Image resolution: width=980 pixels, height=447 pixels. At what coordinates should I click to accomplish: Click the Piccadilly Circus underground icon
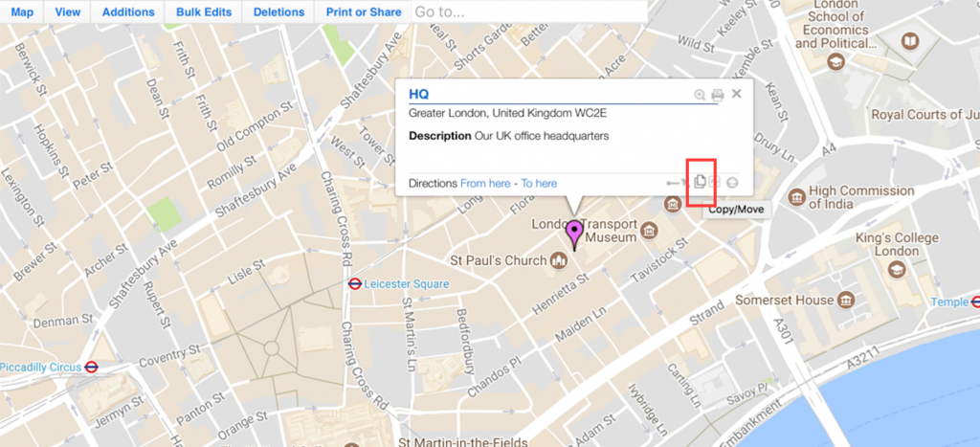(92, 367)
